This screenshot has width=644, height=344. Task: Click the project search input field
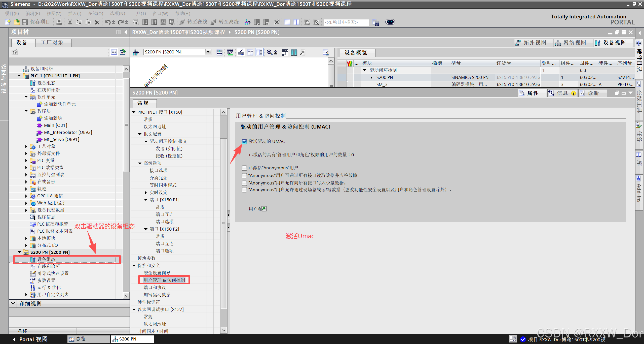click(346, 22)
